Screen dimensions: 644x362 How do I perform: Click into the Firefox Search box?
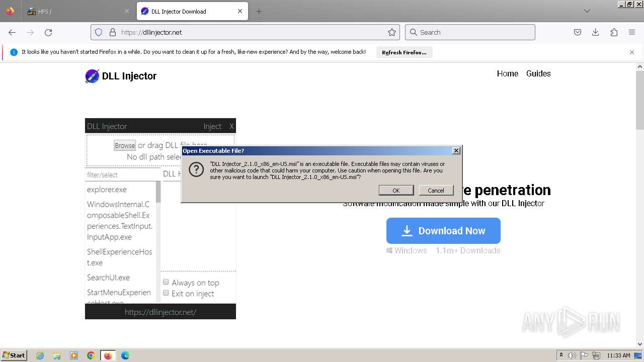tap(470, 32)
